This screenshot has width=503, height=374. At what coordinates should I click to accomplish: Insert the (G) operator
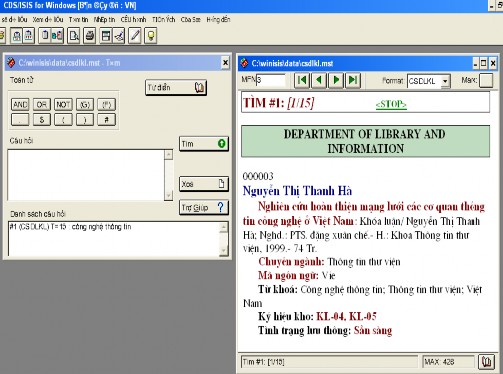(x=85, y=105)
